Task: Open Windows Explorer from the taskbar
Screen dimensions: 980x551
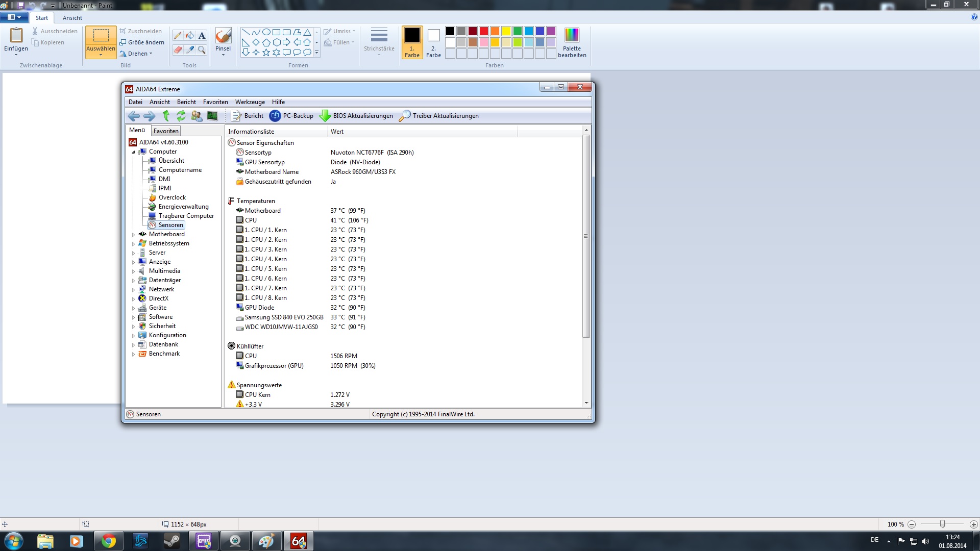Action: [45, 541]
